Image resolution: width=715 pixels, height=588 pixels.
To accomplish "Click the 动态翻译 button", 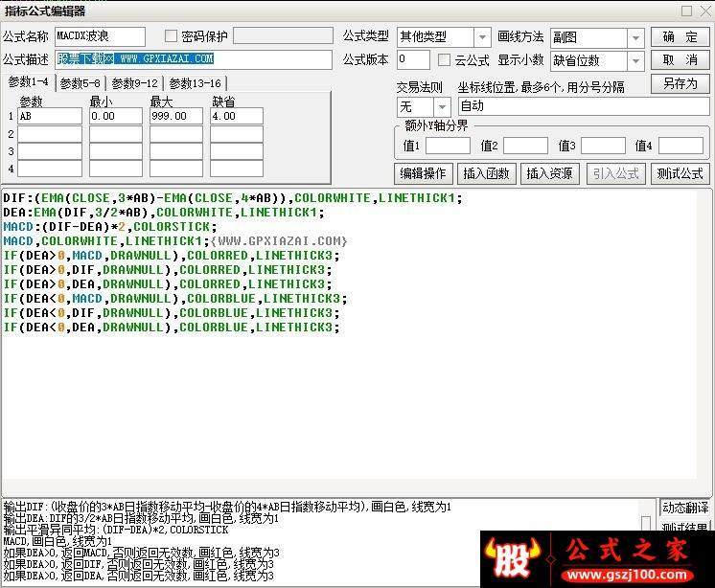I will click(685, 507).
